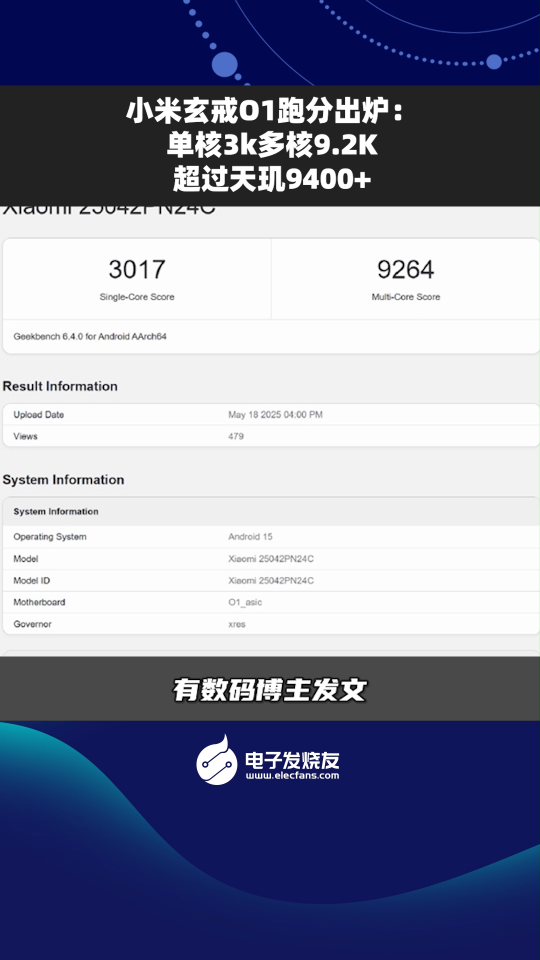Click the System Information table header
This screenshot has width=540, height=960.
point(271,511)
